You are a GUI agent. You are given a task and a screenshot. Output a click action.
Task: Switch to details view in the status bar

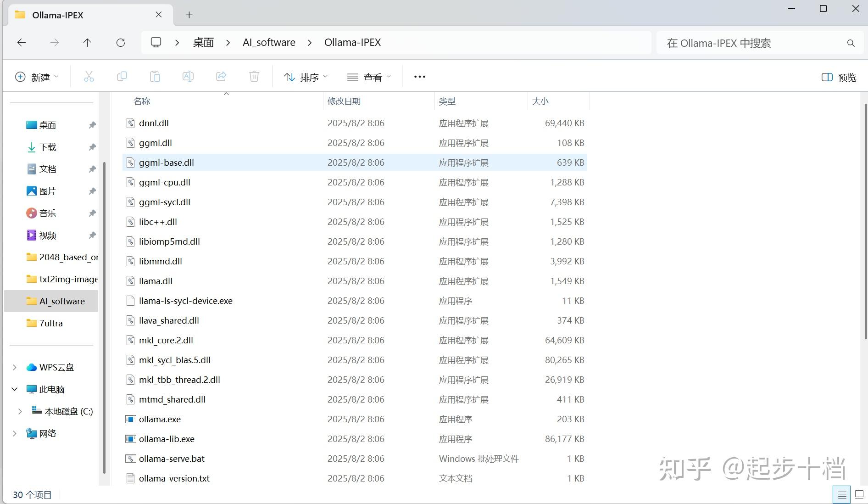pyautogui.click(x=842, y=495)
